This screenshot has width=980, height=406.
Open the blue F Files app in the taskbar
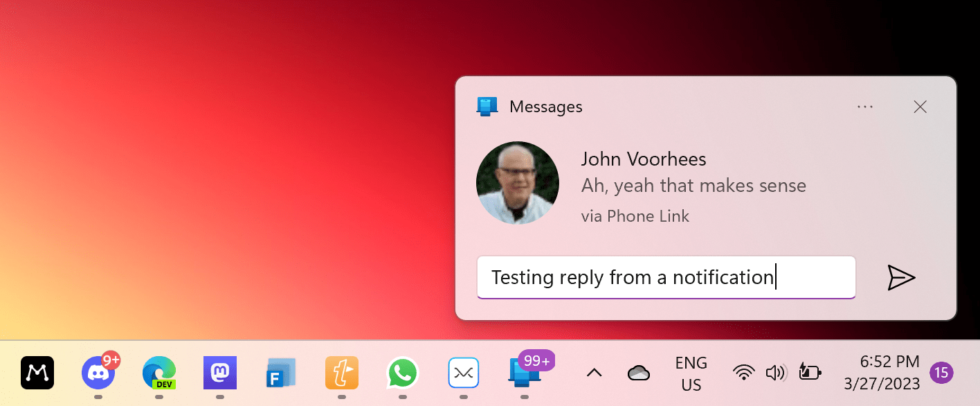pos(281,373)
